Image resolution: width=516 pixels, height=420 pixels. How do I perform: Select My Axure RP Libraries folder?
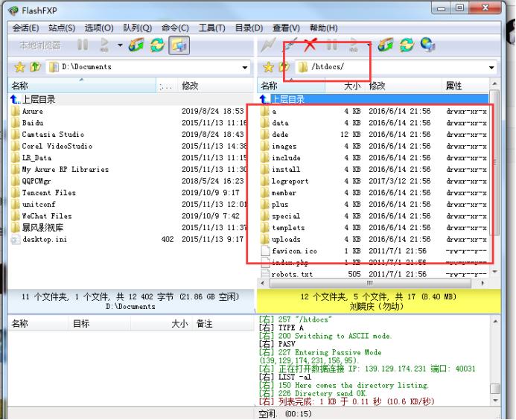66,170
